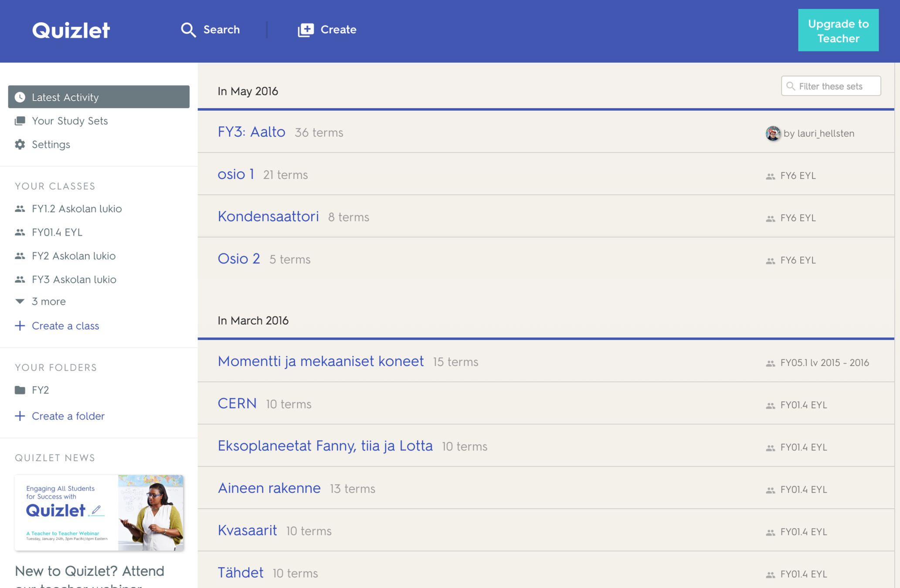Click the Settings gear icon
This screenshot has width=900, height=588.
pos(20,144)
